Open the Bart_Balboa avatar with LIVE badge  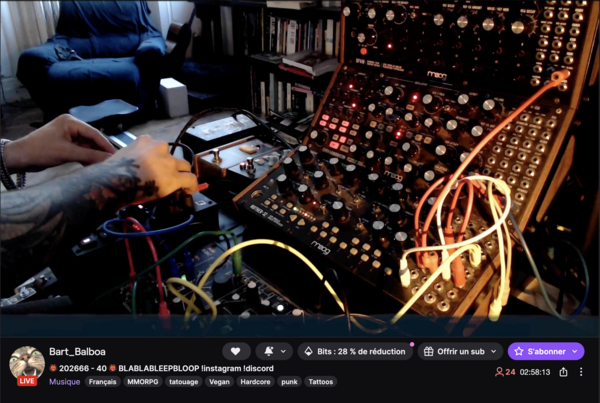coord(27,366)
